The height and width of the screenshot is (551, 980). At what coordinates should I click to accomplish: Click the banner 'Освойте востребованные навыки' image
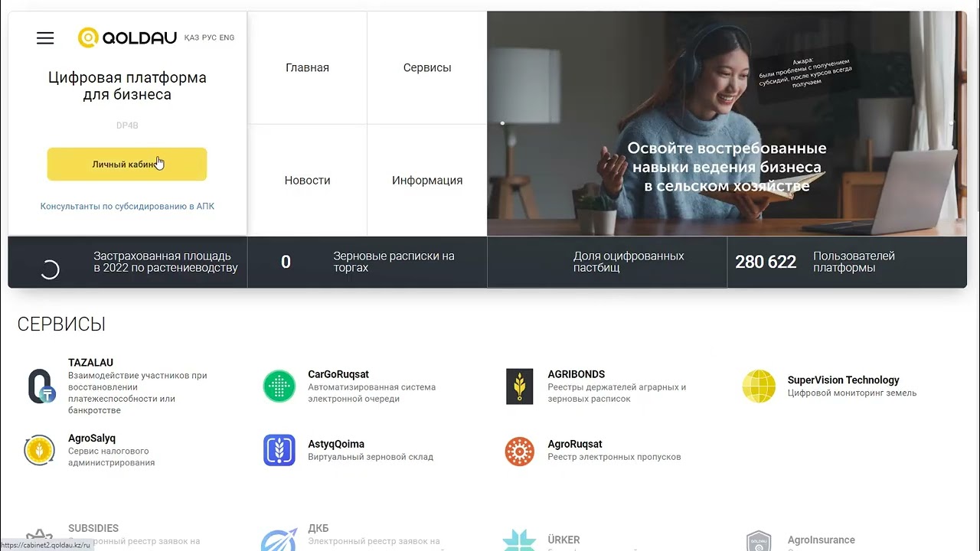pos(727,124)
